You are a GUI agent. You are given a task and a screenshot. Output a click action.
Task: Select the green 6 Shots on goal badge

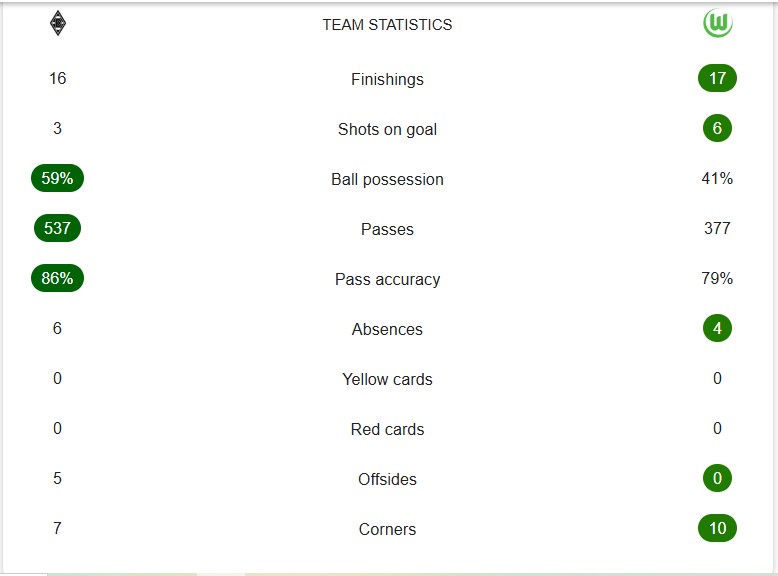717,128
